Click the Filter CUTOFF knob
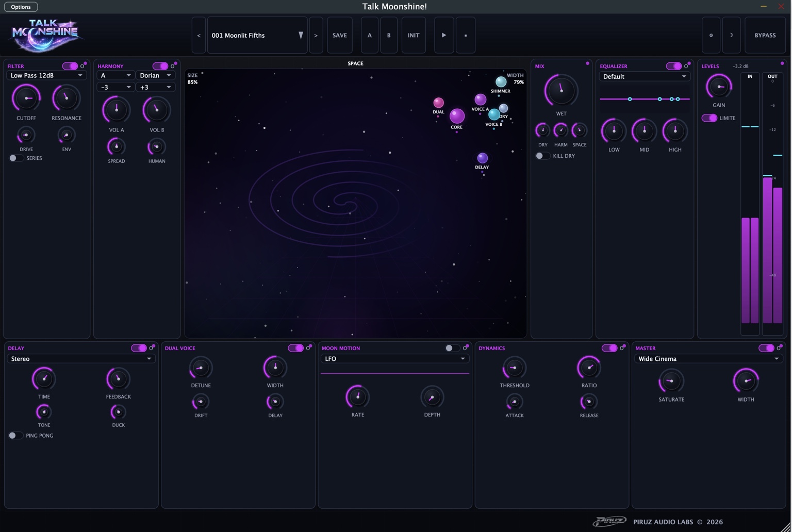The height and width of the screenshot is (532, 792). [26, 98]
